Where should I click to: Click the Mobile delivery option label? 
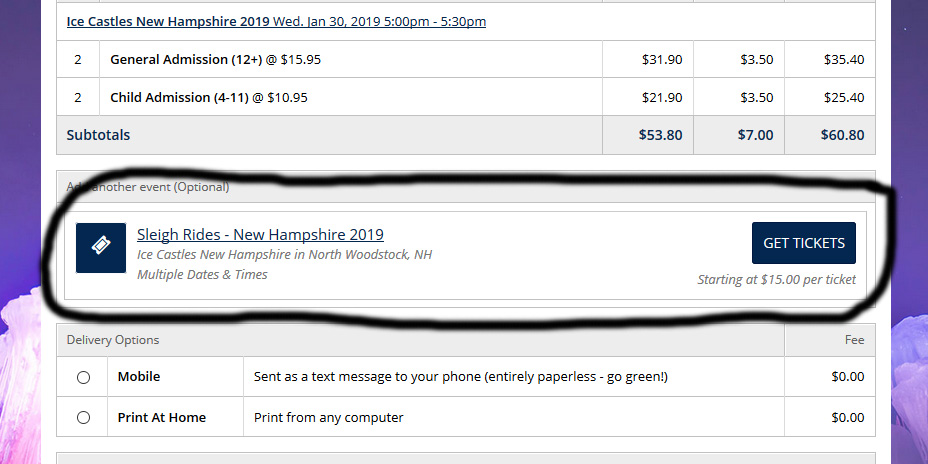click(x=138, y=377)
